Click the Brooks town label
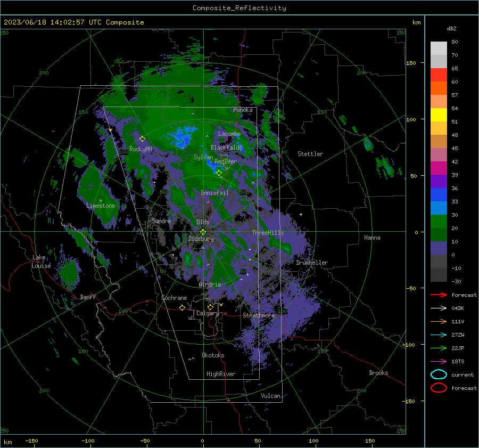 [378, 373]
